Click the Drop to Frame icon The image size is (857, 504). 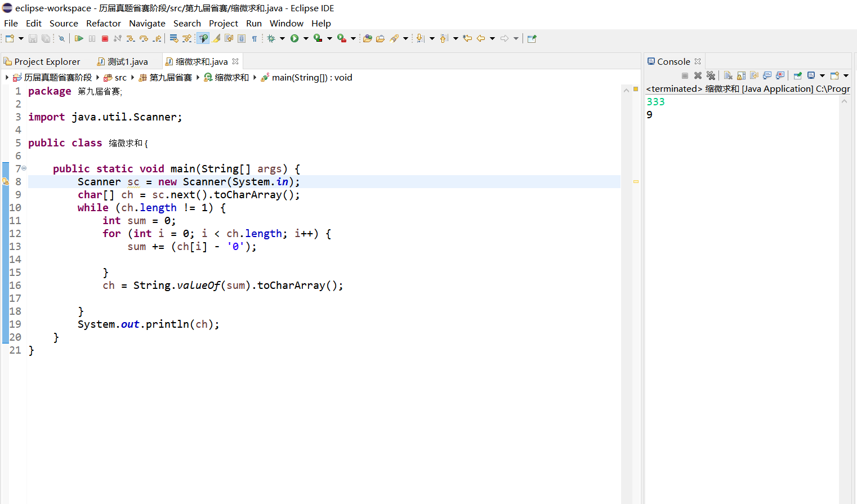[174, 38]
